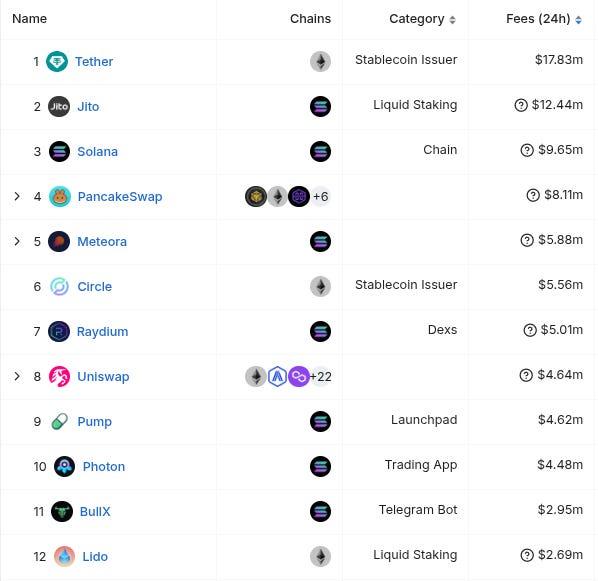Viewport: 598px width, 581px height.
Task: Click the Jito logo icon
Action: pyautogui.click(x=59, y=106)
